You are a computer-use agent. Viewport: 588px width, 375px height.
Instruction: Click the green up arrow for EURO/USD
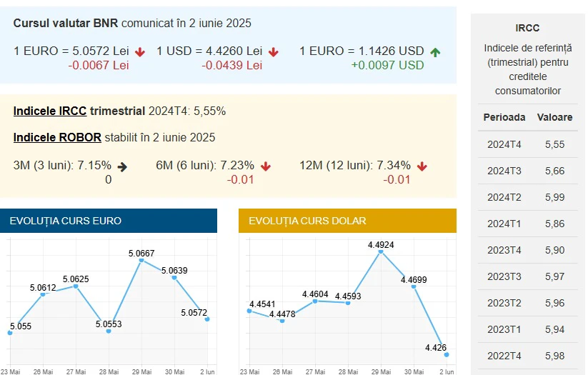tap(435, 52)
